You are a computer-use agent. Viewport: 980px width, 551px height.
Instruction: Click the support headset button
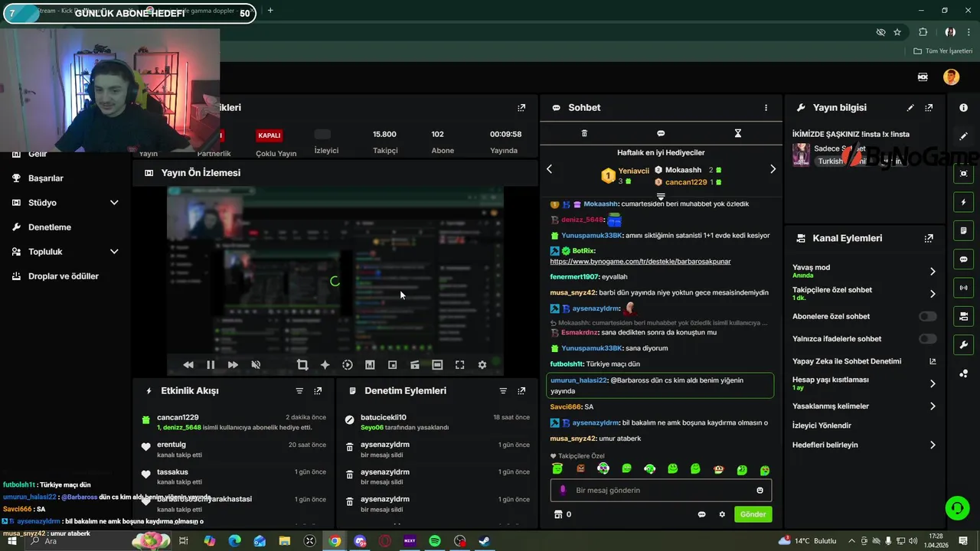(x=956, y=507)
